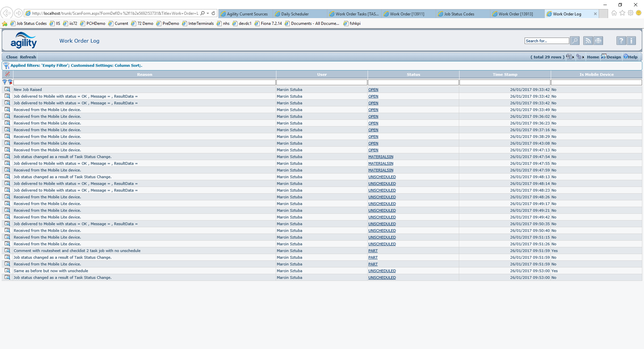Switch to the Daily Scheduler tab

click(x=295, y=14)
